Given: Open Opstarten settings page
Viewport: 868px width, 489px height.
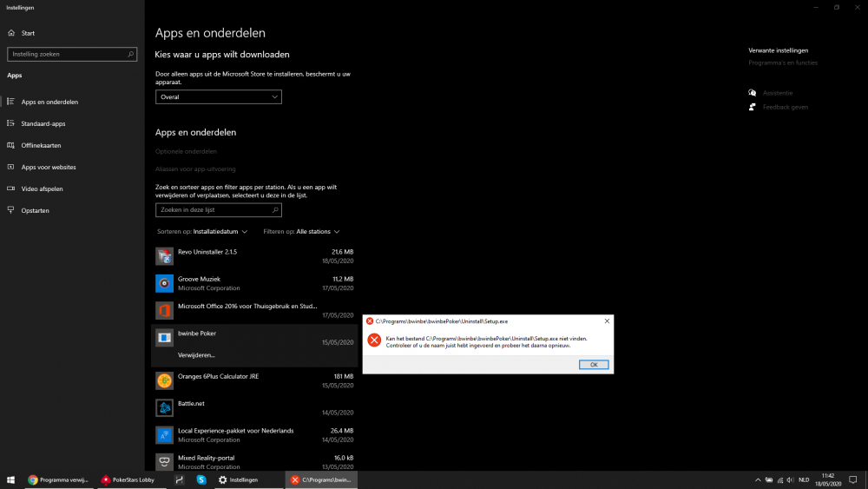Looking at the screenshot, I should (x=35, y=210).
